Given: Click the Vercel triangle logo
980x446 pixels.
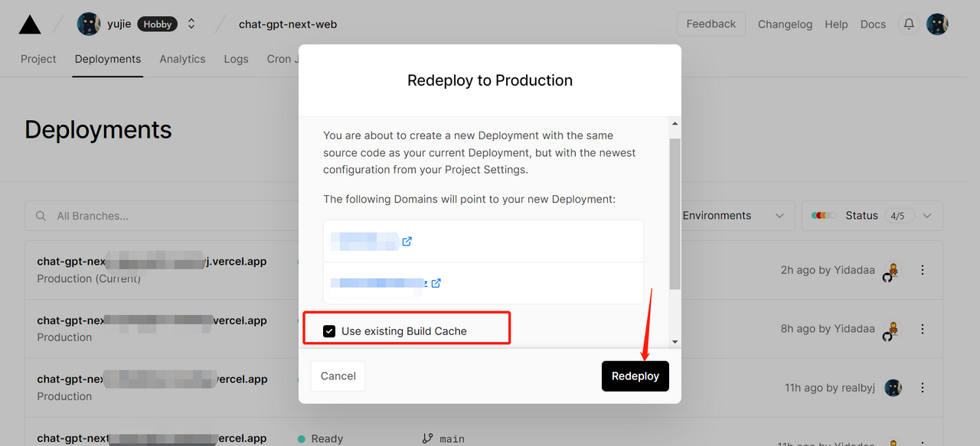Looking at the screenshot, I should 30,24.
